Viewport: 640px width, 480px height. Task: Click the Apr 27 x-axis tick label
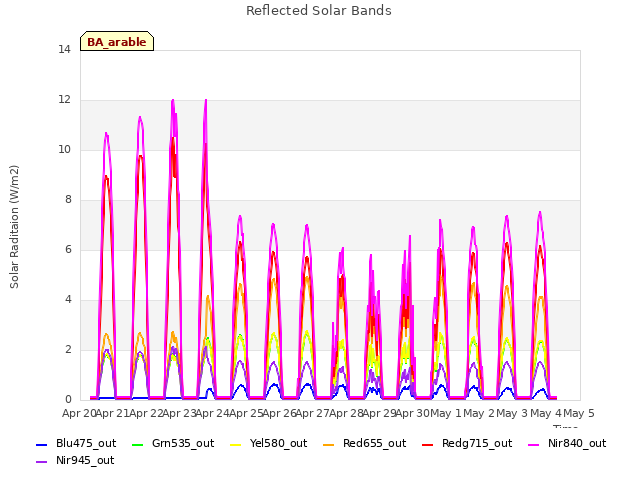[312, 413]
